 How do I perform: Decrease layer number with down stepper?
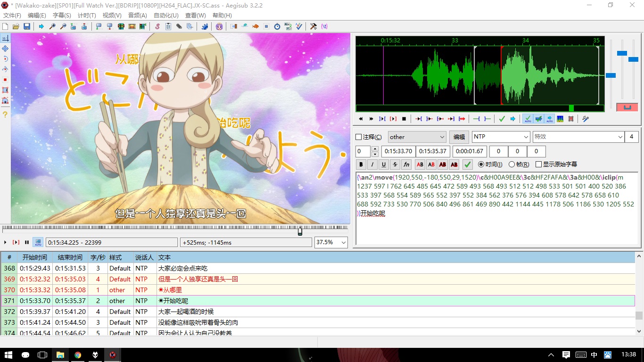(x=375, y=154)
